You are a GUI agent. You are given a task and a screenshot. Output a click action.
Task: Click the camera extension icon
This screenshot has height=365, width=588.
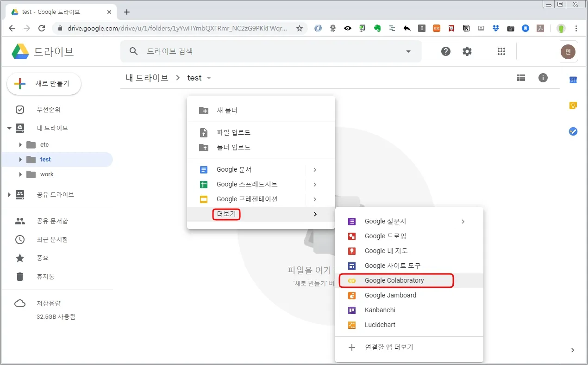coord(511,28)
